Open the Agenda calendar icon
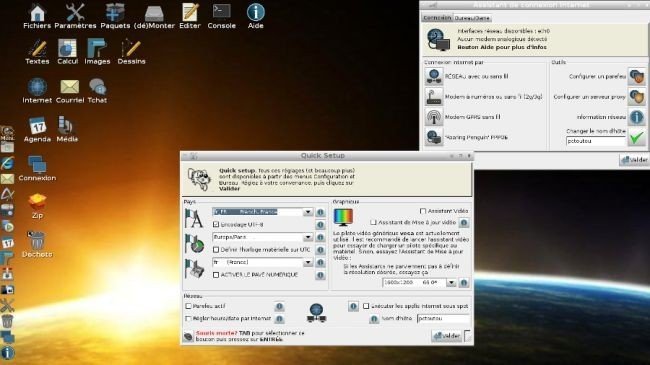Screen dimensions: 650x365 pyautogui.click(x=37, y=129)
